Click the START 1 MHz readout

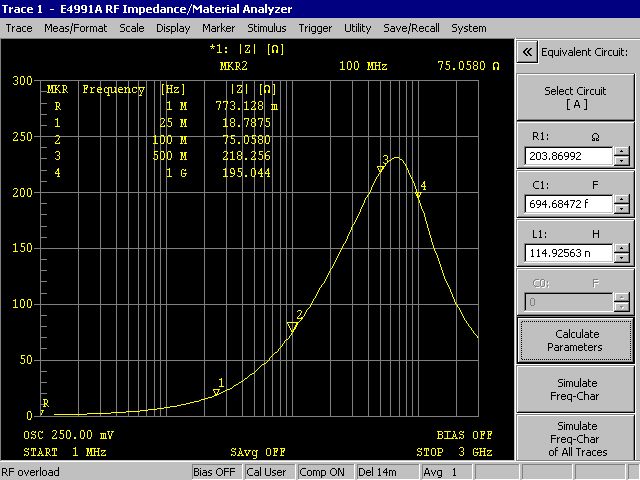pyautogui.click(x=65, y=452)
